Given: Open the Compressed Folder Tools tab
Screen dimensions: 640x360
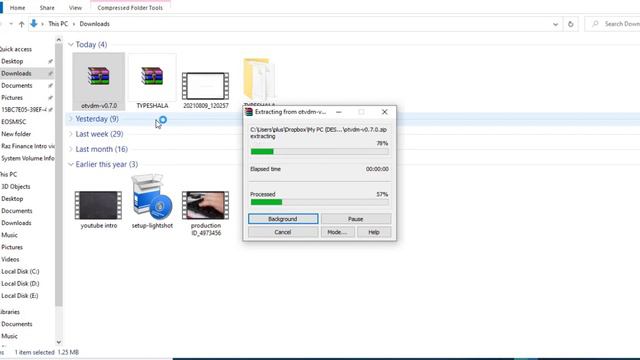Looking at the screenshot, I should coord(130,8).
